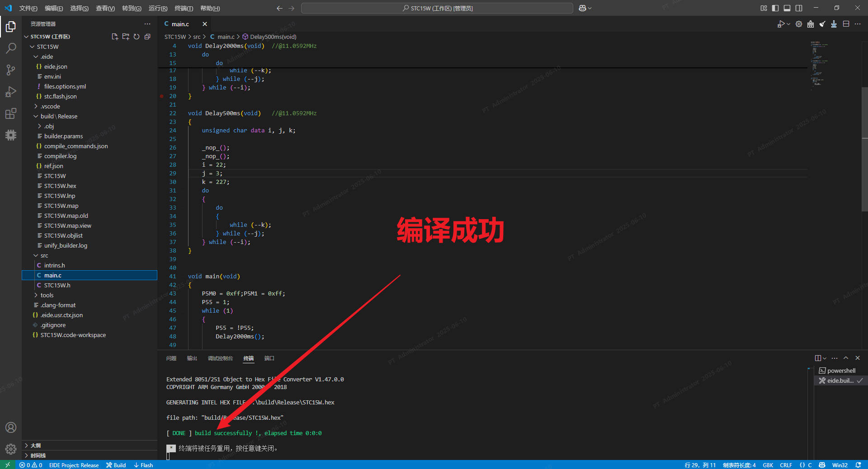Toggle primary side bar visibility in title bar

[775, 8]
